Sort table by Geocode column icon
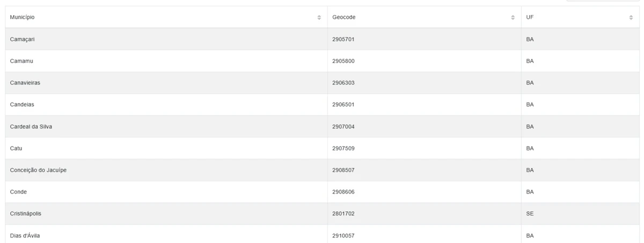Viewport: 644px width, 243px height. [513, 18]
